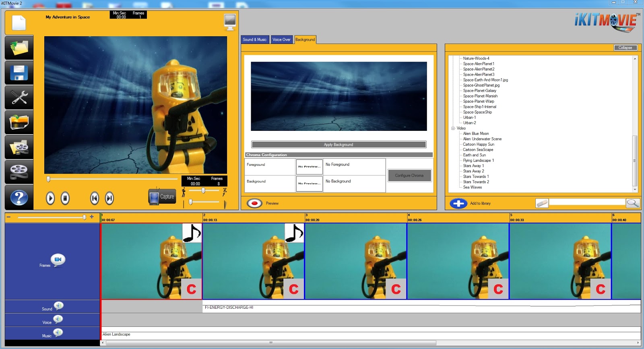
Task: Open help with the question mark icon
Action: (19, 197)
